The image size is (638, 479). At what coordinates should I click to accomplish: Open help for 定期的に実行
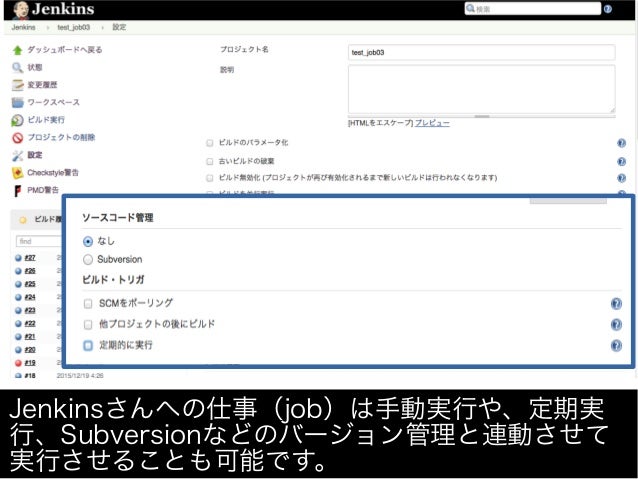616,346
